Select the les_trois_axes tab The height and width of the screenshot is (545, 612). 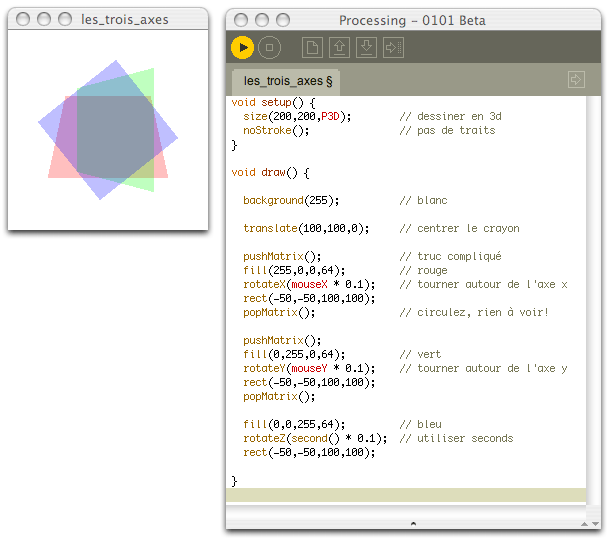pyautogui.click(x=288, y=80)
